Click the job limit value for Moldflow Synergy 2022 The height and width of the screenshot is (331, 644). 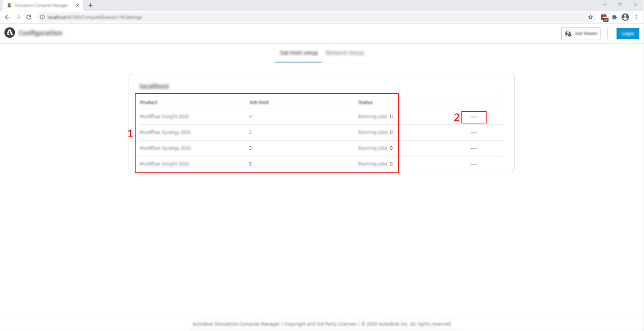click(x=250, y=148)
